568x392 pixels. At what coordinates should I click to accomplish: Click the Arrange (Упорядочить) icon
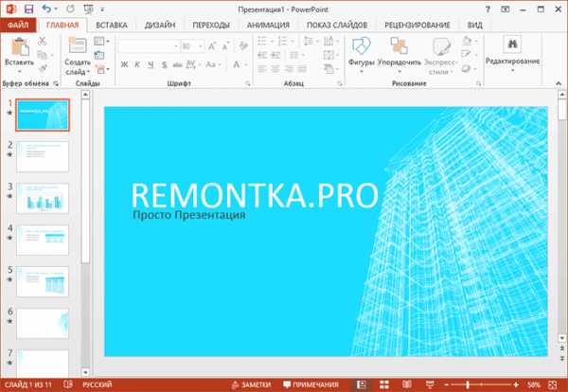click(399, 46)
